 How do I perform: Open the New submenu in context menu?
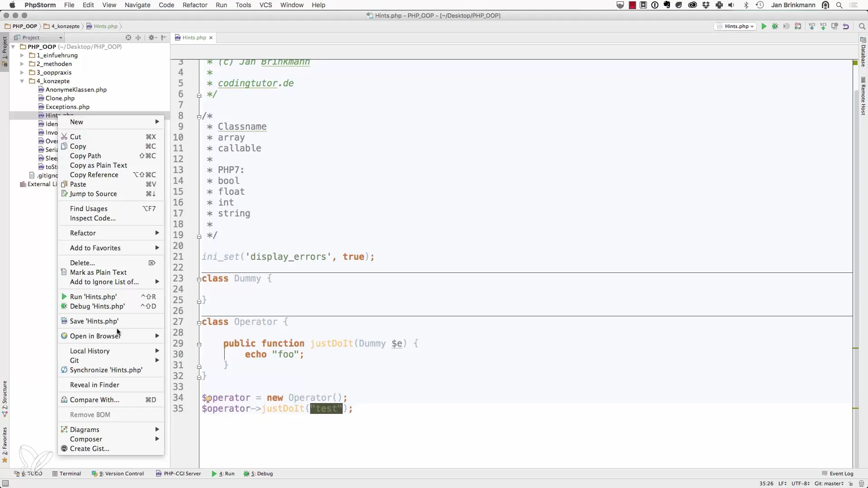click(x=111, y=122)
